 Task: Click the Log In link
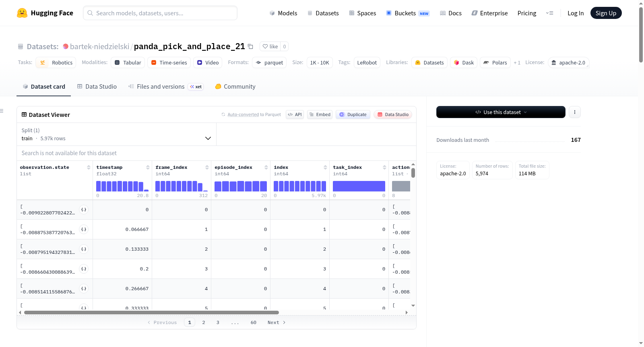[576, 13]
